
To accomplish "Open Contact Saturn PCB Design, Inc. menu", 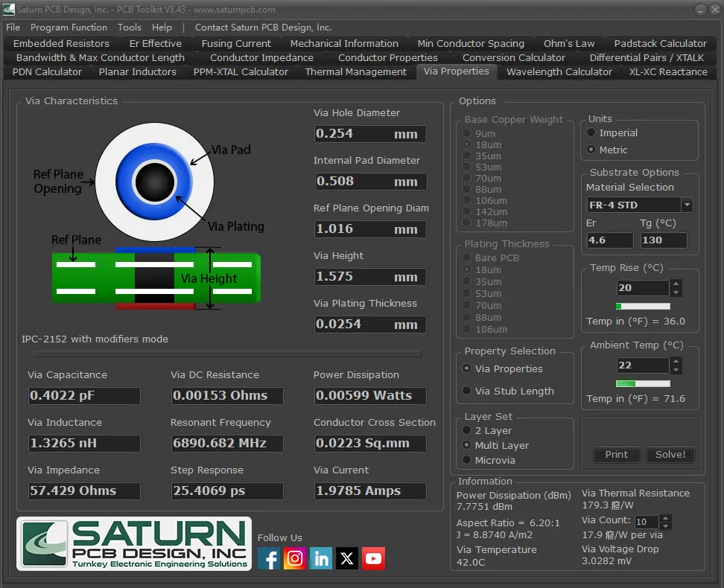I will point(263,28).
